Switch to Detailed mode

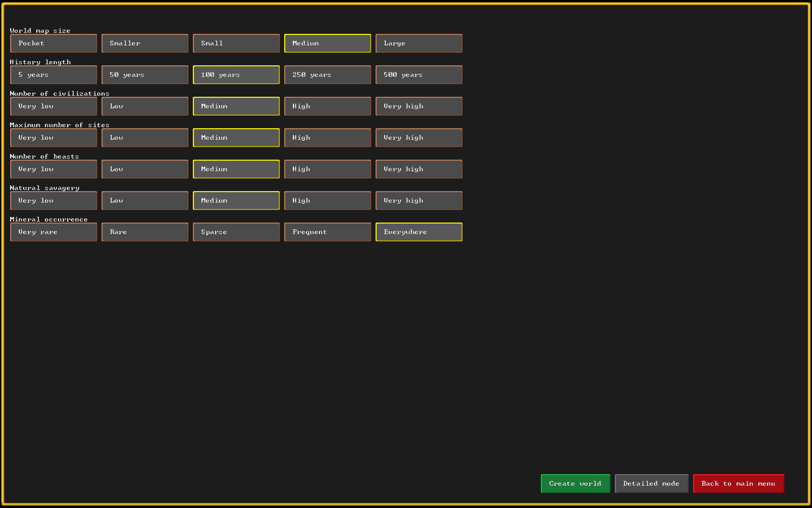click(x=651, y=484)
